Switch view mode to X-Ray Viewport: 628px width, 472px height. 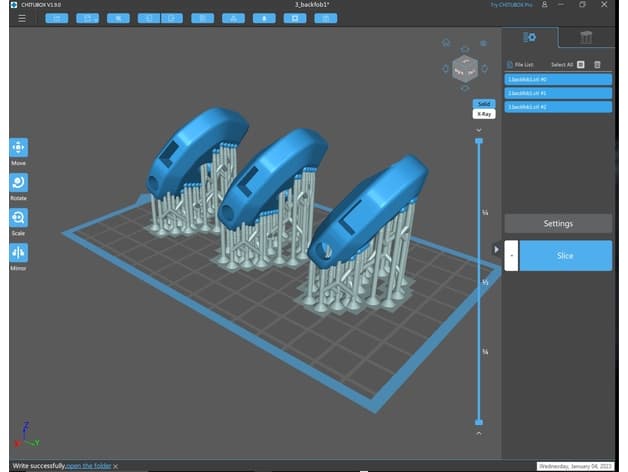484,114
